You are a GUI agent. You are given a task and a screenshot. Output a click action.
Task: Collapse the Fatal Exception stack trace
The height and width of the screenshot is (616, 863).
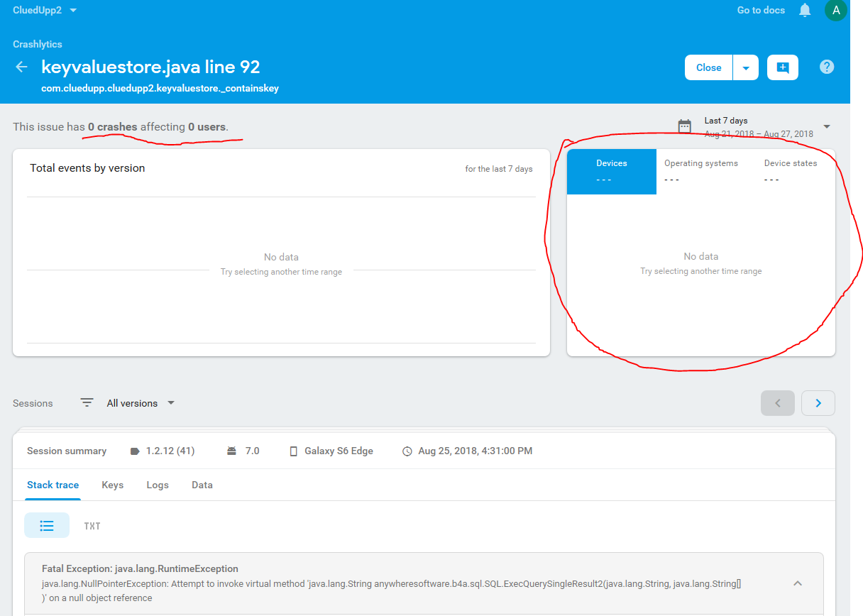click(x=798, y=583)
